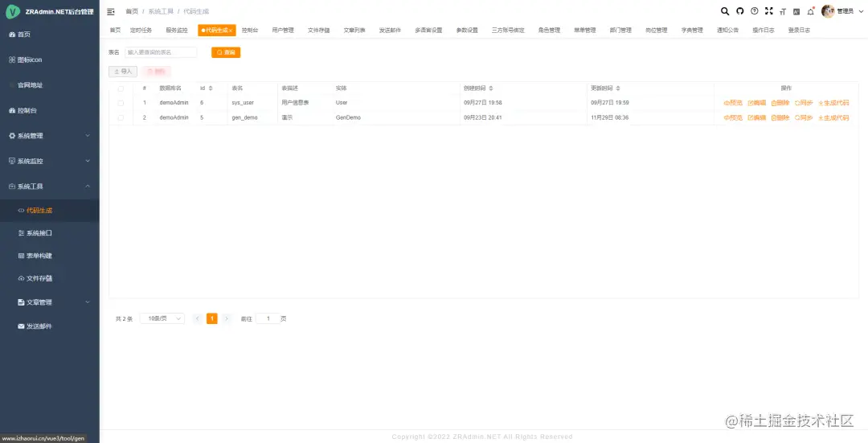Image resolution: width=868 pixels, height=443 pixels.
Task: Open the 10条/页 page size dropdown
Action: point(162,318)
